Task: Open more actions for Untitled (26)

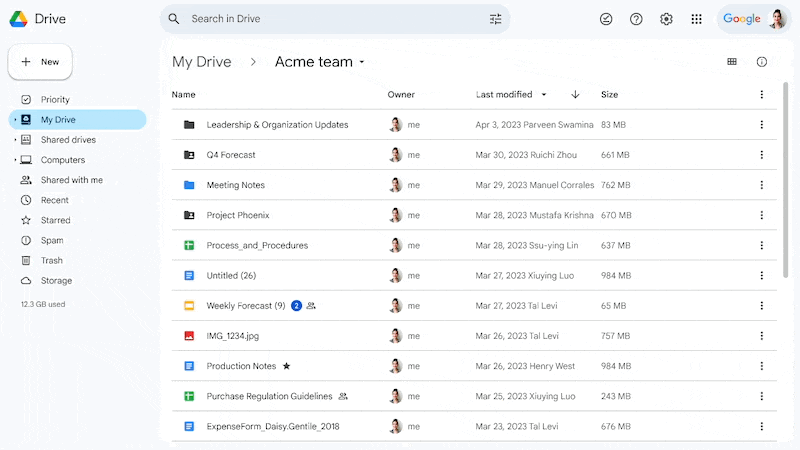Action: [x=761, y=276]
